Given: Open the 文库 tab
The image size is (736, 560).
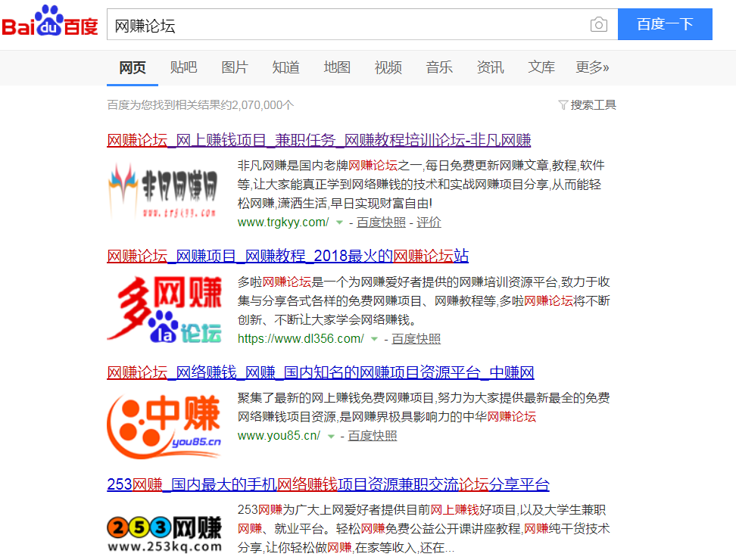Looking at the screenshot, I should click(x=541, y=67).
